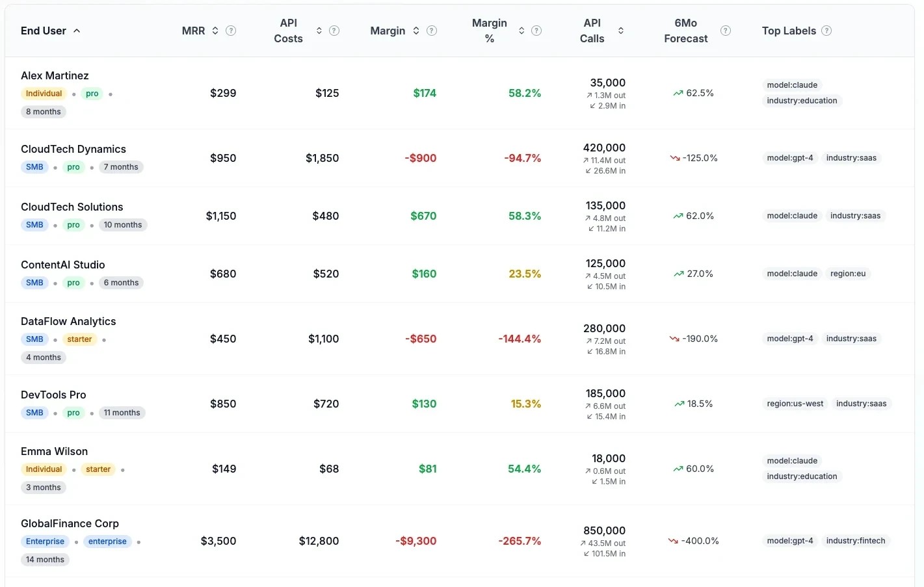
Task: Click the sort chevron on the MRR column
Action: pyautogui.click(x=215, y=31)
